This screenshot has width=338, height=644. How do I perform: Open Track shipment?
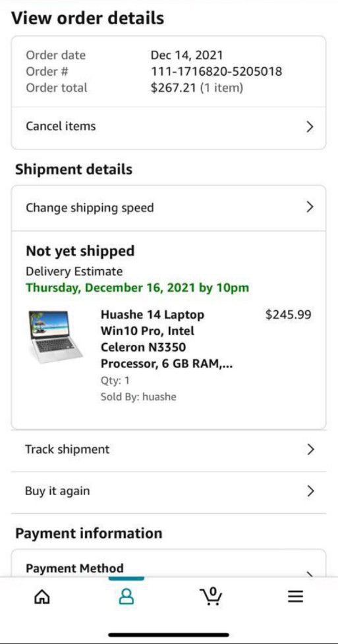click(x=169, y=450)
